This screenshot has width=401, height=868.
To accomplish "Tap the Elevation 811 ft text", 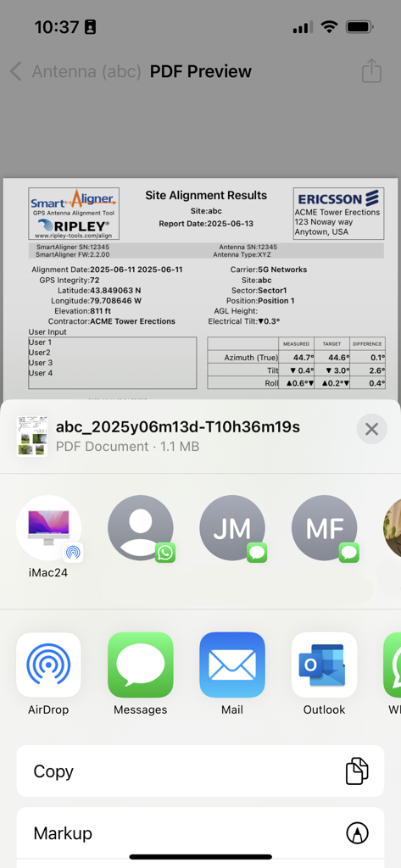I will tap(82, 310).
